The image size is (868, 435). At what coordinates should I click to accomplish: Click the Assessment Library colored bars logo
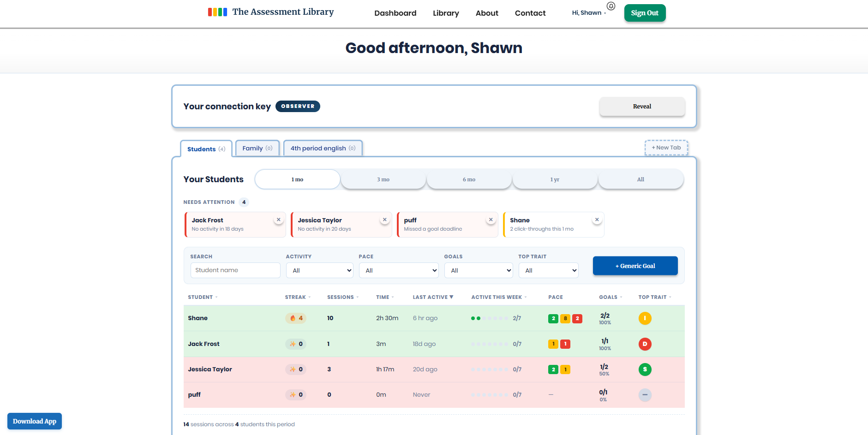point(217,12)
